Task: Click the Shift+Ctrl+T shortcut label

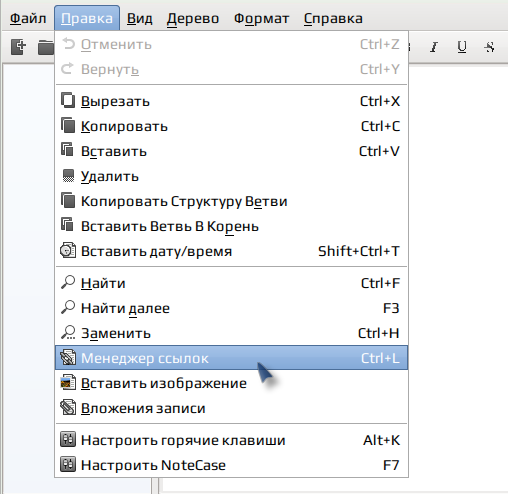Action: tap(359, 251)
